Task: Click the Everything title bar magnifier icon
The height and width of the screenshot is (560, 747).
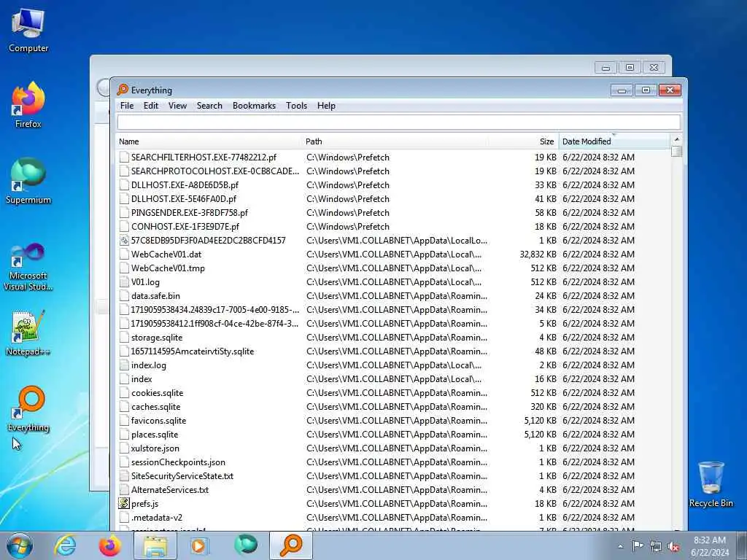Action: tap(123, 90)
